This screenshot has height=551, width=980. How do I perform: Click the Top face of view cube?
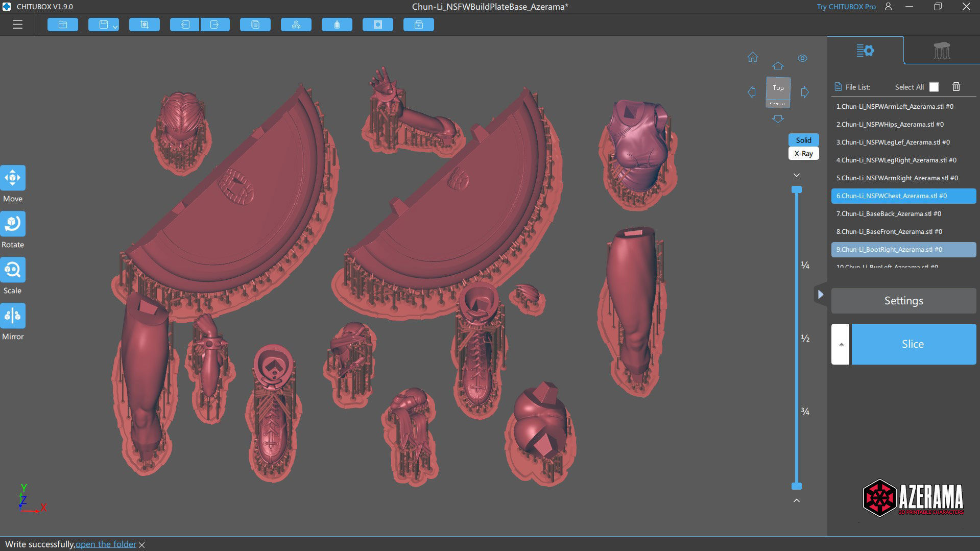tap(778, 88)
